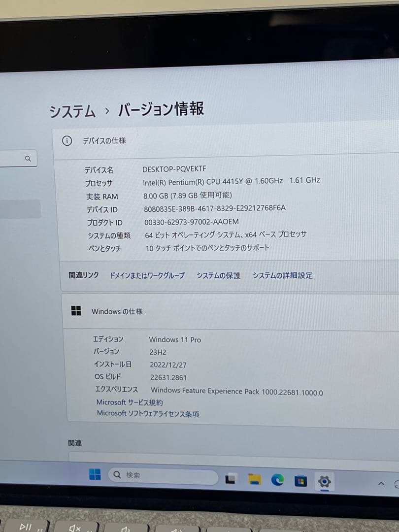Click the Windows logo icon beside Windows の仕様
The height and width of the screenshot is (532, 399).
click(77, 310)
